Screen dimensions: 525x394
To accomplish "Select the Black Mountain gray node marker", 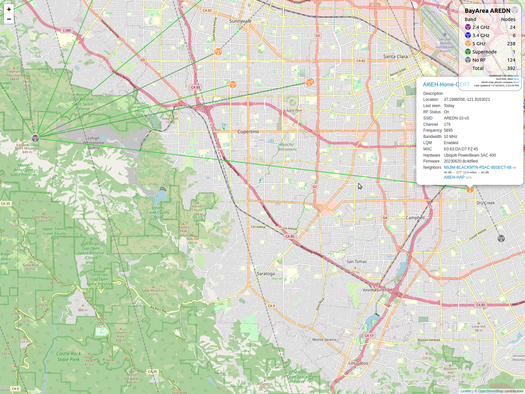I will pyautogui.click(x=35, y=138).
